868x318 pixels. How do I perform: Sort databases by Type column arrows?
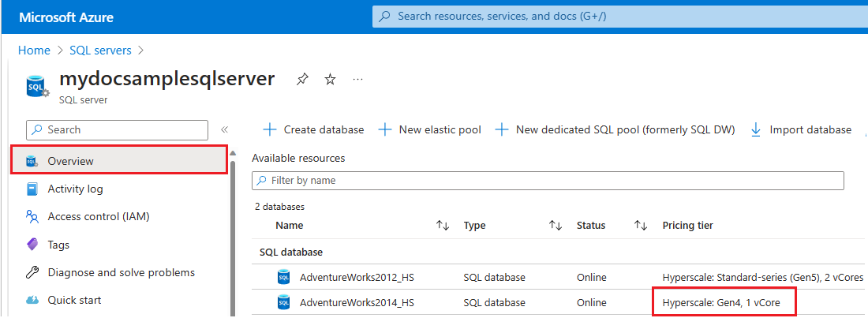coord(555,226)
